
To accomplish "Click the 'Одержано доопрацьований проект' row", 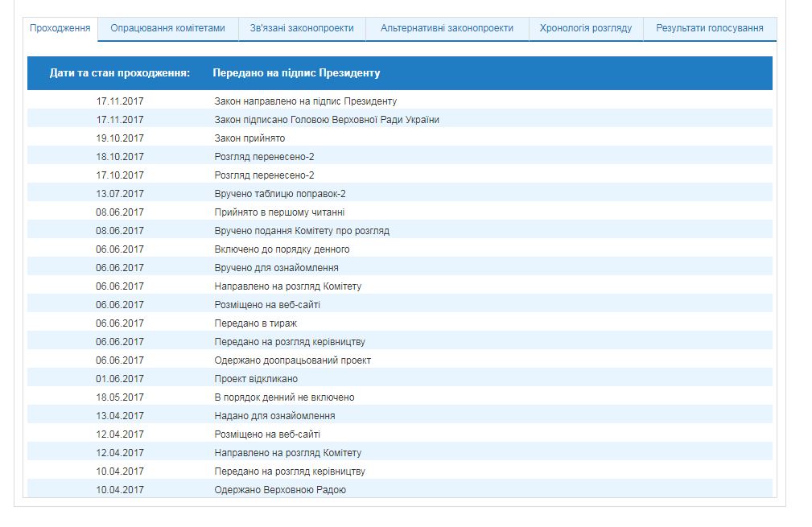I will click(292, 360).
